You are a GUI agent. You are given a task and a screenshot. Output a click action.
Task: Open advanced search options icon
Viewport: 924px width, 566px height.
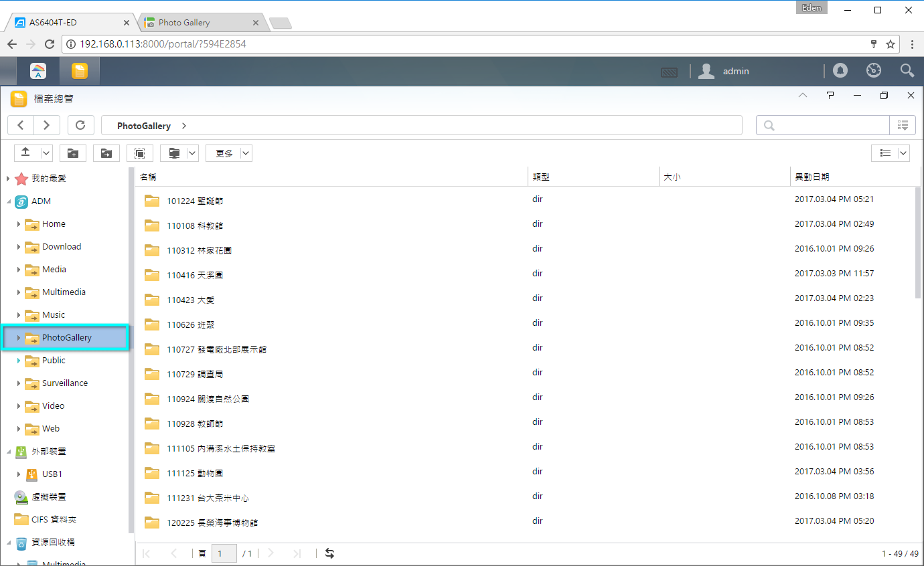coord(903,125)
